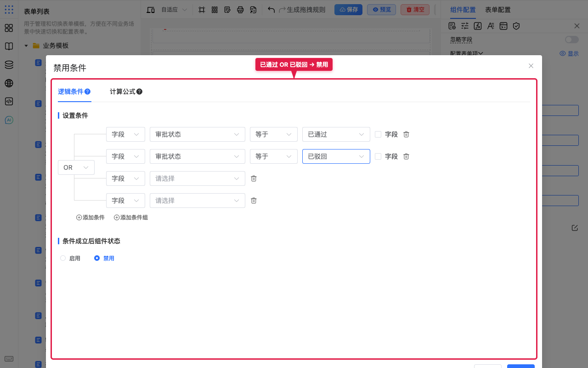Delete the 已驳回 condition row

(406, 156)
